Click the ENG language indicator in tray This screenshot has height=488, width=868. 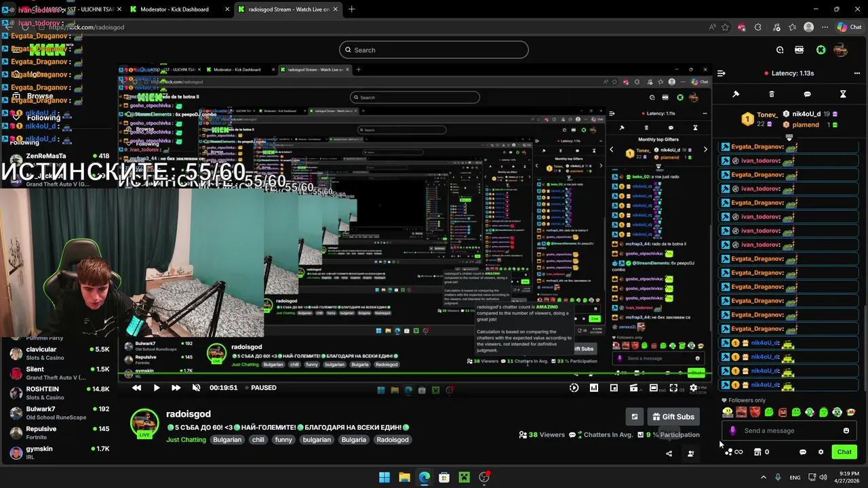coord(795,477)
